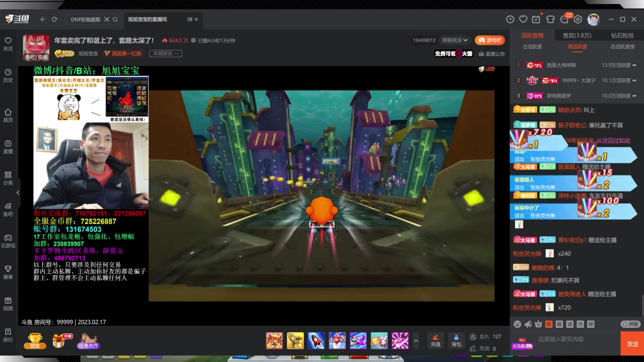The height and width of the screenshot is (362, 644).
Task: Go back with the back arrow
Action: pos(43,19)
